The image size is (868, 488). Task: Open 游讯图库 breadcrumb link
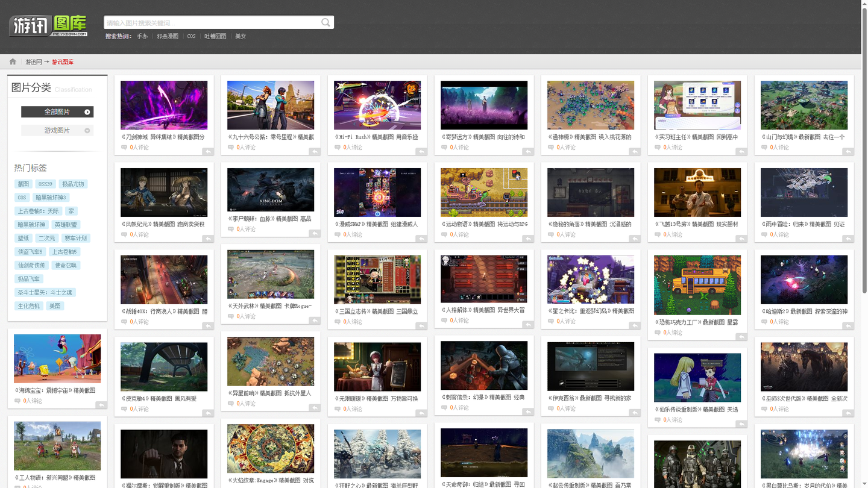(63, 62)
